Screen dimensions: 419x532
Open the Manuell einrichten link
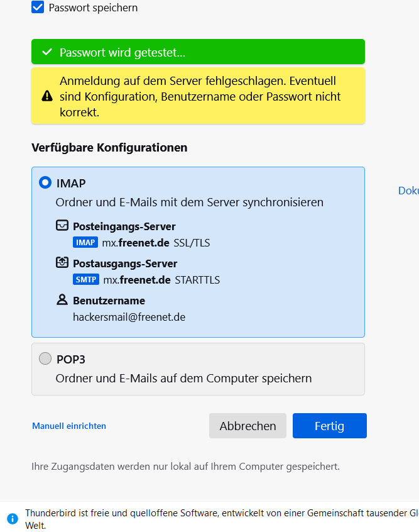pos(69,426)
